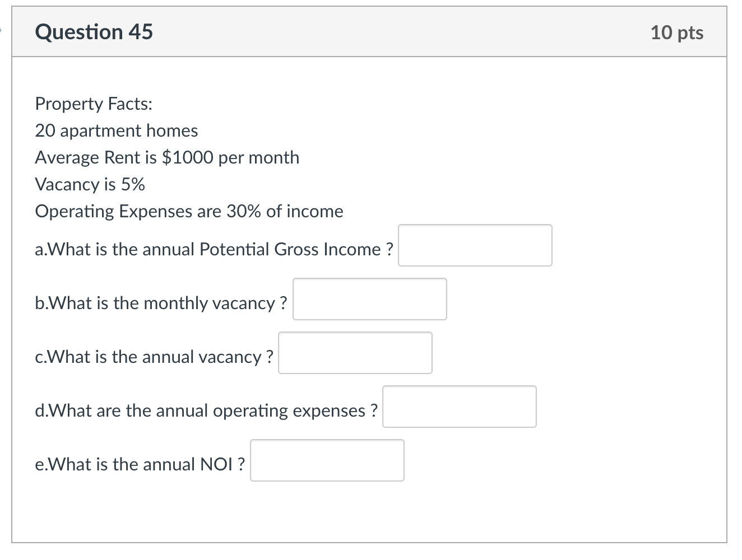742x560 pixels.
Task: Select the Question 45 heading
Action: [94, 32]
